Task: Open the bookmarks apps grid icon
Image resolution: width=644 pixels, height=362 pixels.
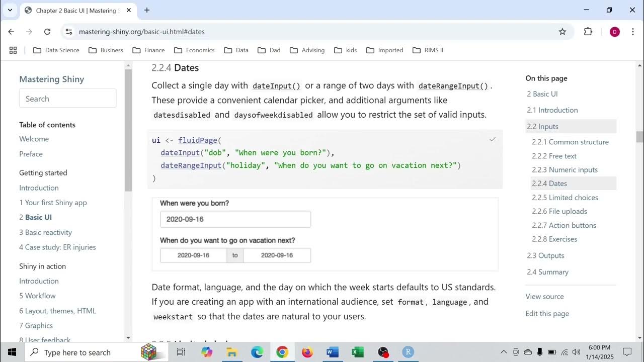Action: pyautogui.click(x=13, y=50)
